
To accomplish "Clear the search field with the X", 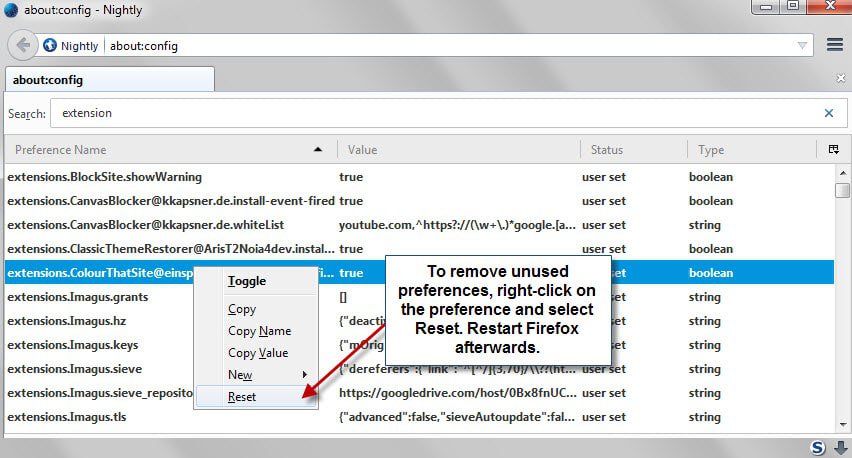I will [828, 113].
